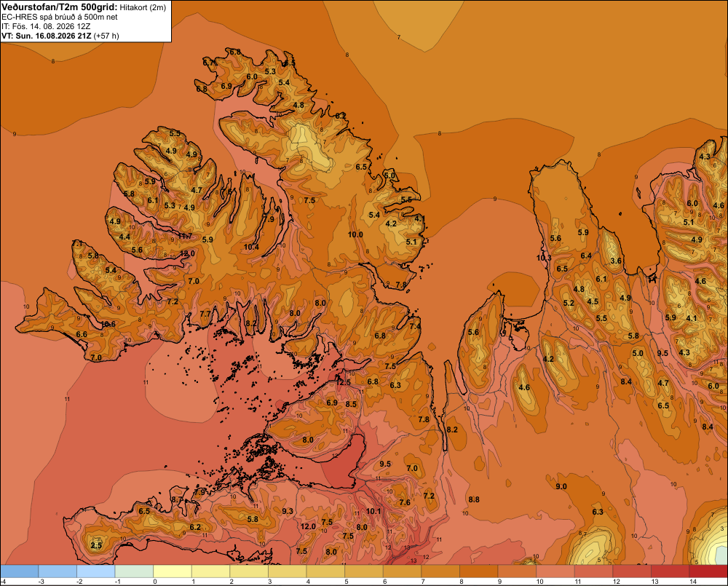Click the '8.5' temperature value on the map

[x=351, y=404]
